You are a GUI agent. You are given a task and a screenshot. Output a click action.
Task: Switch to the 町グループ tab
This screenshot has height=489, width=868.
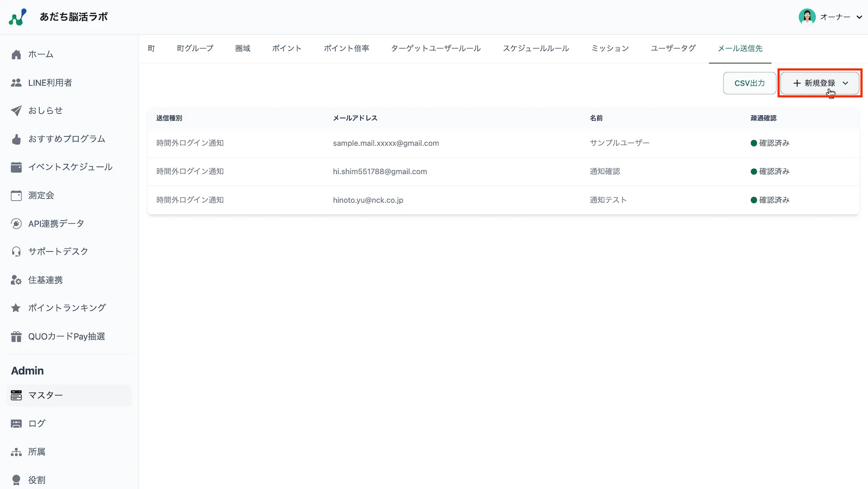194,48
